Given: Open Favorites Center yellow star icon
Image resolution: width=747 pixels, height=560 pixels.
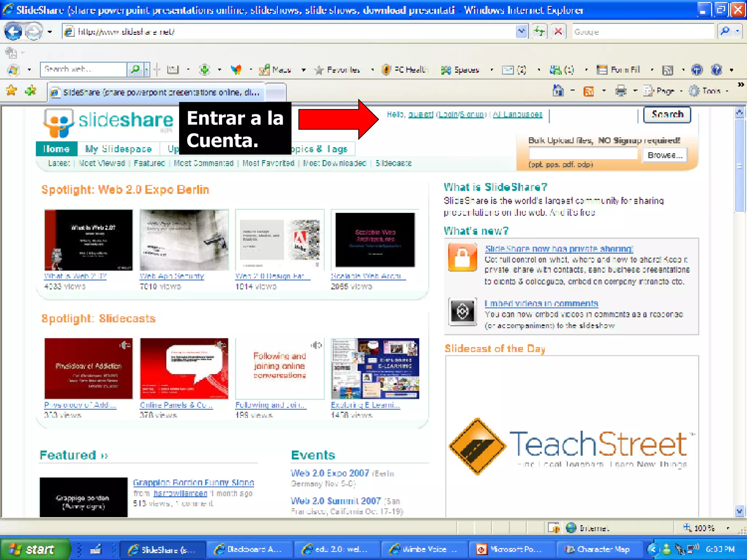Looking at the screenshot, I should coord(12,91).
